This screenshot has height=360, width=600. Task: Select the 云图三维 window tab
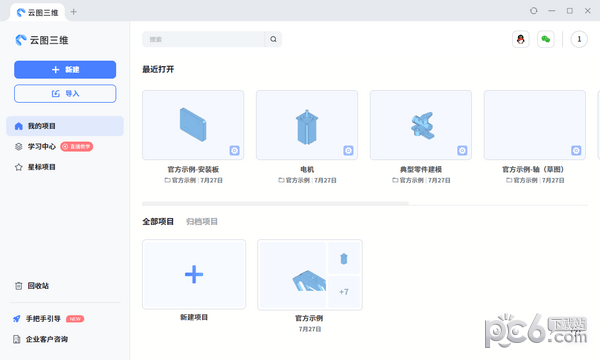[x=38, y=12]
